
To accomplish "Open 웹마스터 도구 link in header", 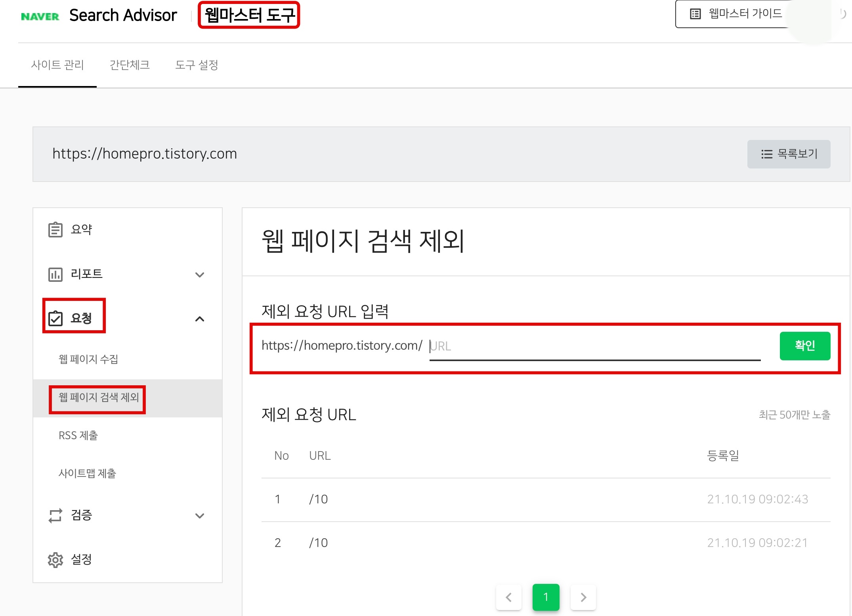I will (x=249, y=15).
